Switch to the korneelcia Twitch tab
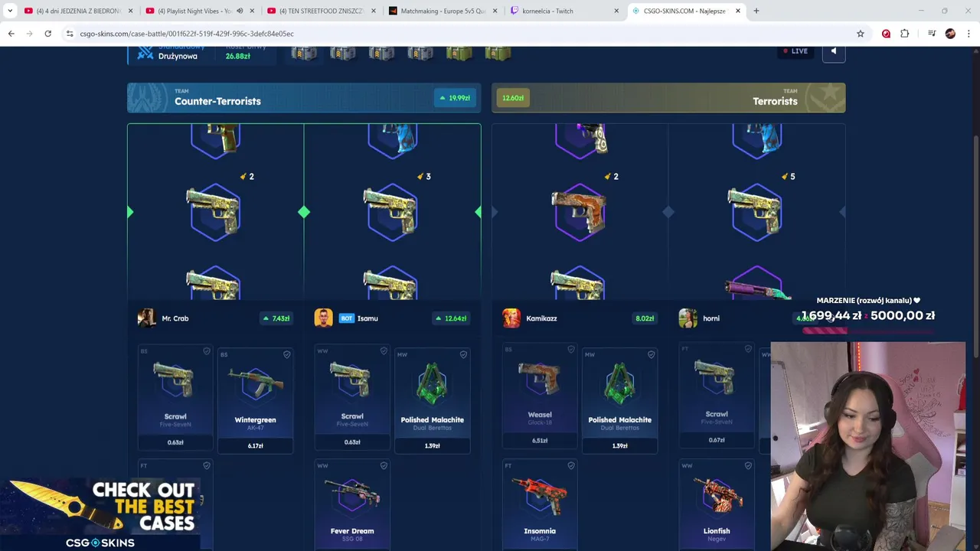The height and width of the screenshot is (551, 980). tap(565, 11)
